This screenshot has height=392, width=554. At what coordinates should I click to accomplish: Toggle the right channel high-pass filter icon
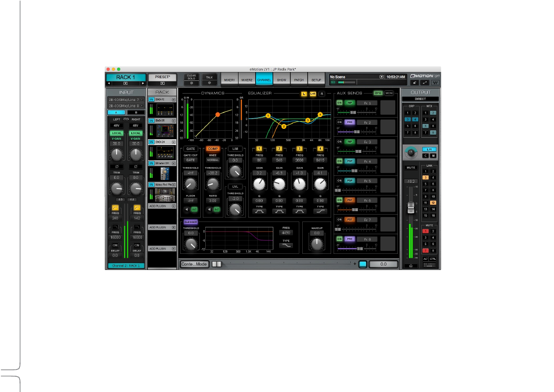(137, 207)
